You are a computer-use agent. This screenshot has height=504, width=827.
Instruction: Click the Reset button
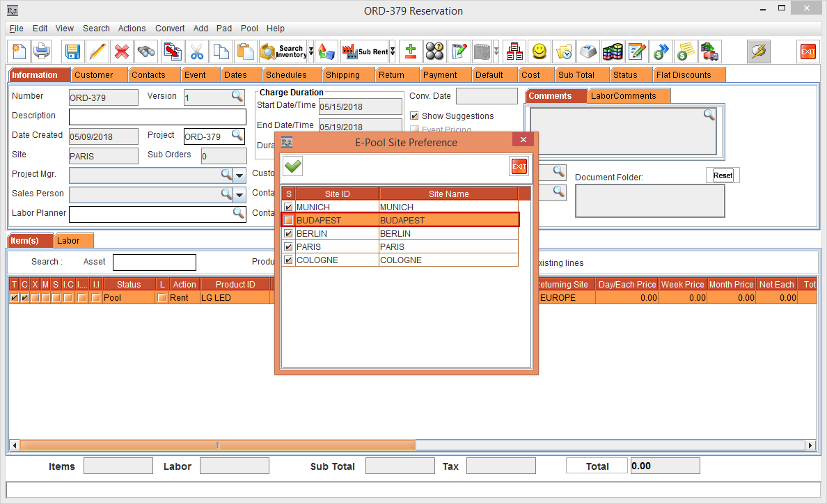pyautogui.click(x=723, y=175)
